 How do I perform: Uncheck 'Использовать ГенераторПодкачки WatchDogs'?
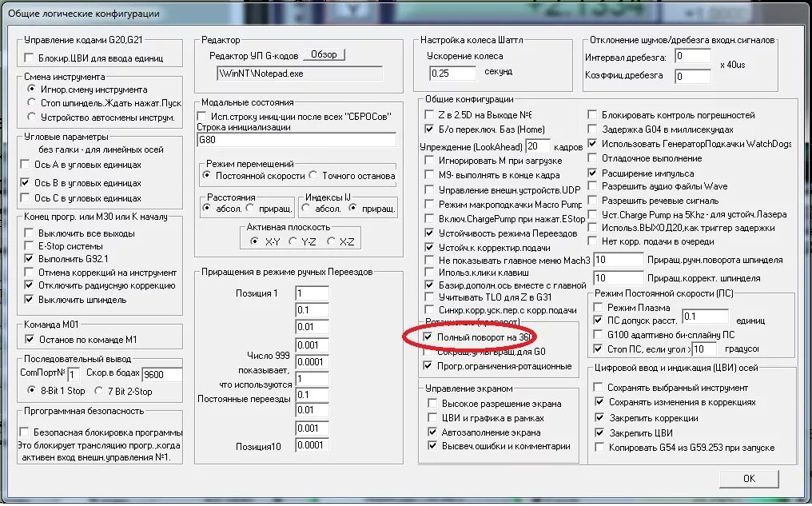coord(592,144)
